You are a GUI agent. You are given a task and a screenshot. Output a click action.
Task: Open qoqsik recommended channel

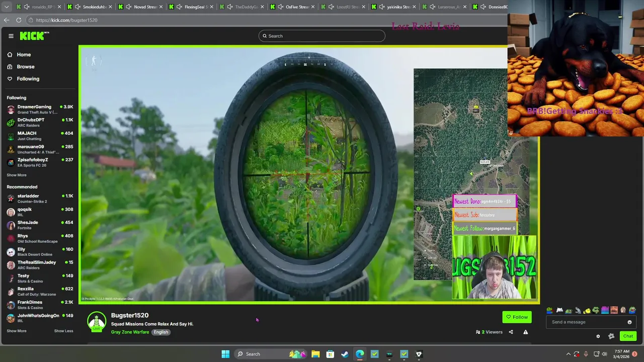(40, 212)
